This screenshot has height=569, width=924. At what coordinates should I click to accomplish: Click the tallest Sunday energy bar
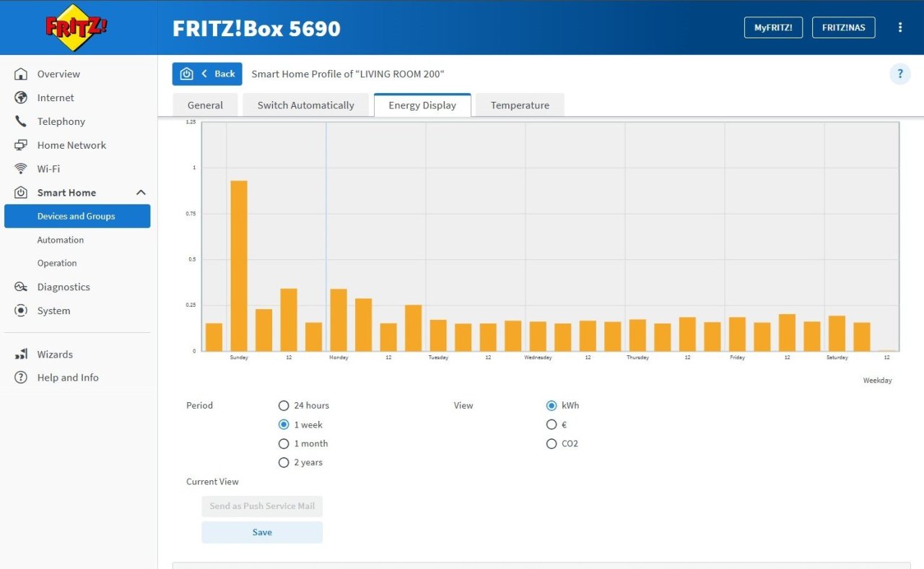click(239, 266)
